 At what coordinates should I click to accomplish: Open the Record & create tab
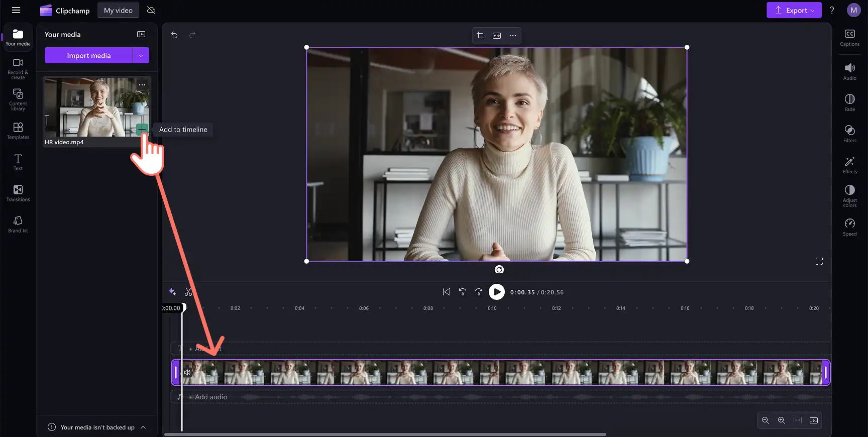18,69
